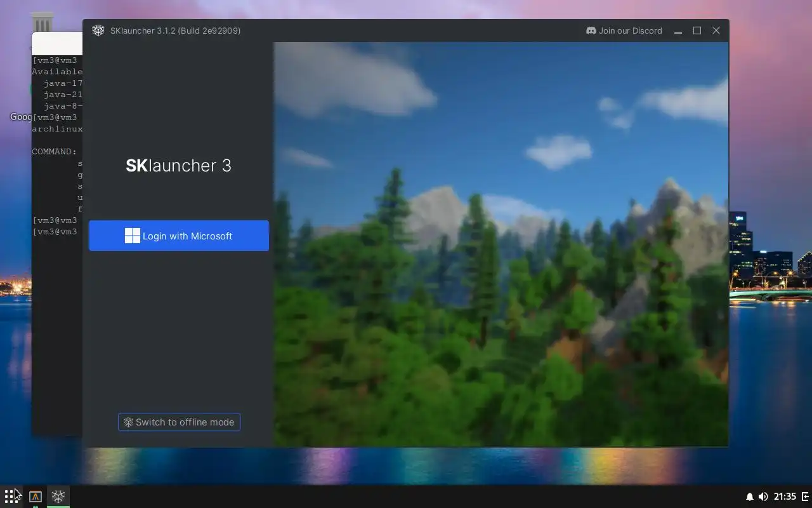Image resolution: width=812 pixels, height=508 pixels.
Task: Switch to offline mode
Action: click(179, 422)
